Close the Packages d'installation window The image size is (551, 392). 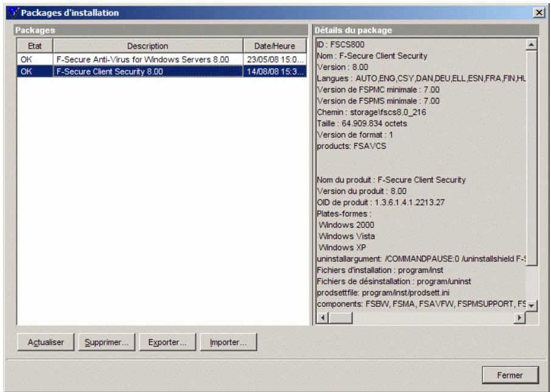(539, 13)
